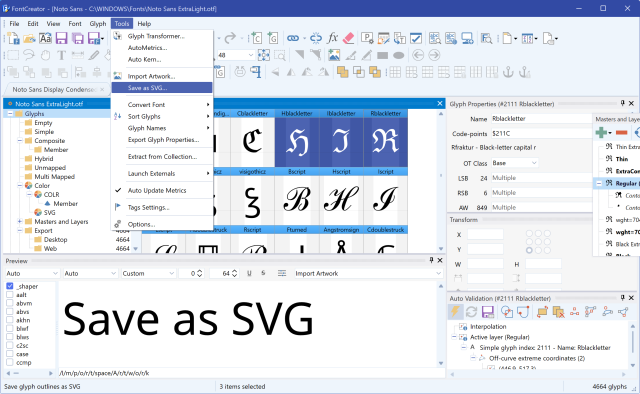Click the first anchor icon

508,72
